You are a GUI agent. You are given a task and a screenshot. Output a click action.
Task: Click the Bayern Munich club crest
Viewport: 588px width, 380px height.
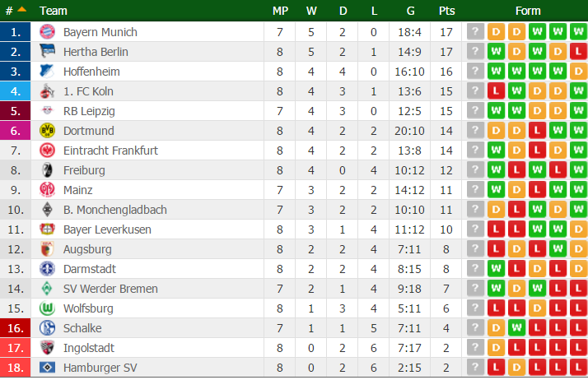pos(46,32)
